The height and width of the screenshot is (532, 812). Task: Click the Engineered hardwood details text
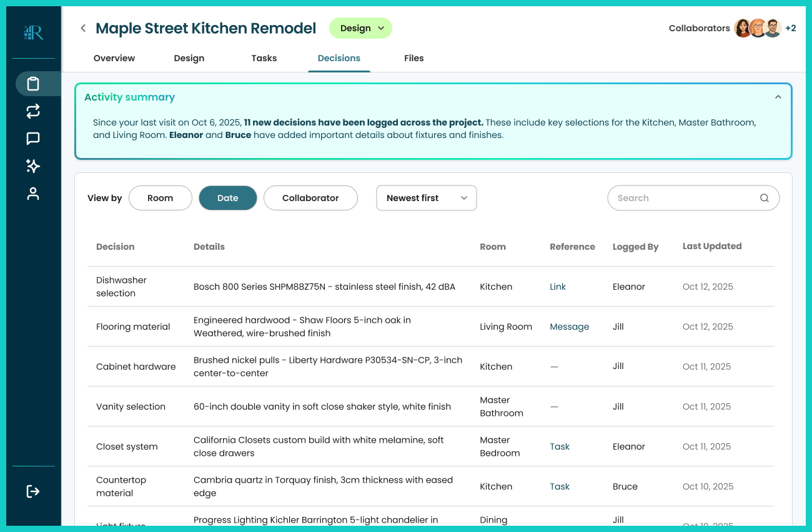302,327
